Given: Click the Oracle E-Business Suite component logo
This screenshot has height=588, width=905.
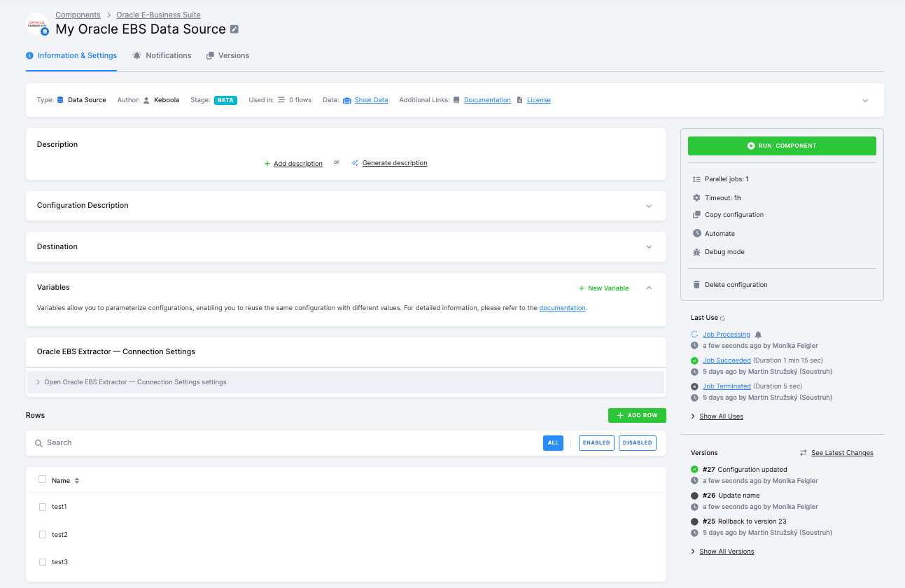Looking at the screenshot, I should (x=37, y=24).
